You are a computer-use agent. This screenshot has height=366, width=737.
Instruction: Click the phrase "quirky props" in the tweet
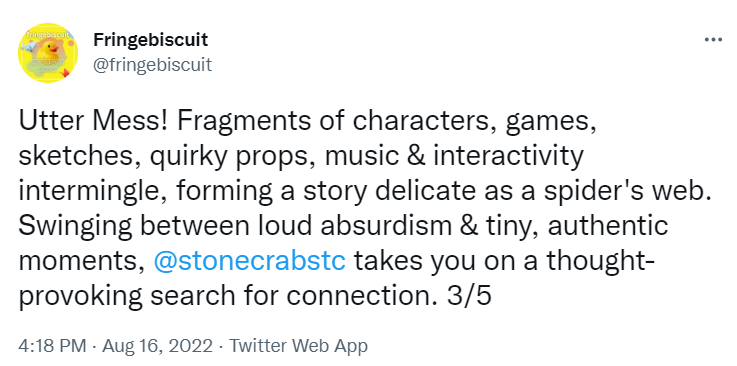[x=226, y=157]
